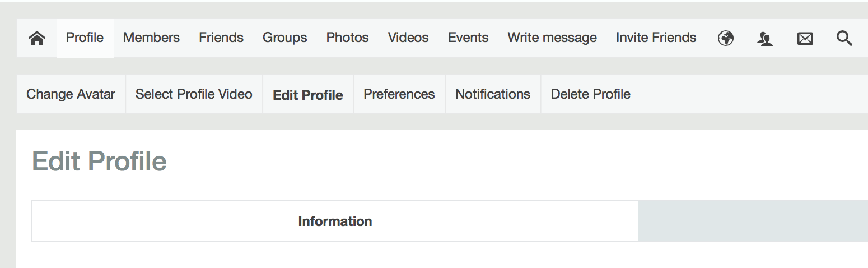Click the magnifying glass search icon
Screen dimensions: 868x268
[844, 38]
